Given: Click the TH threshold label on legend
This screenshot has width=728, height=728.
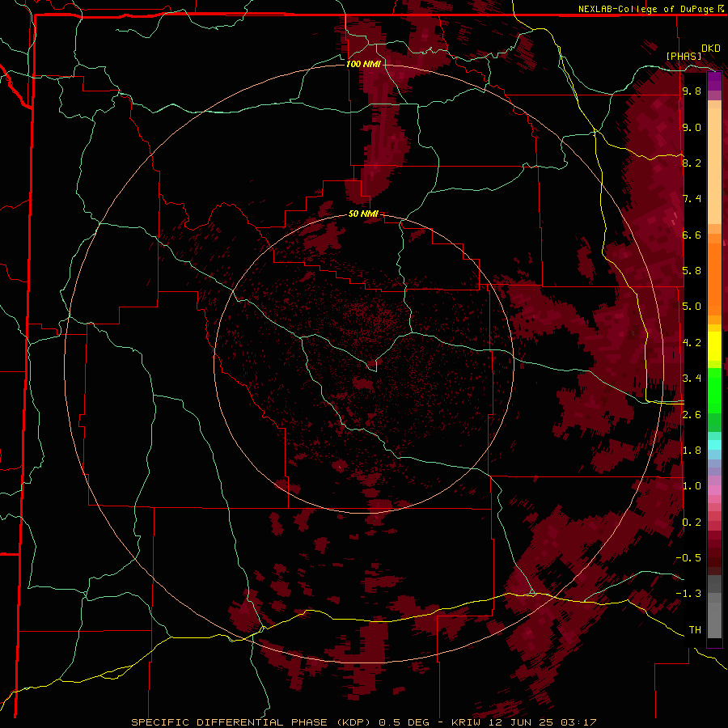Looking at the screenshot, I should coord(695,630).
